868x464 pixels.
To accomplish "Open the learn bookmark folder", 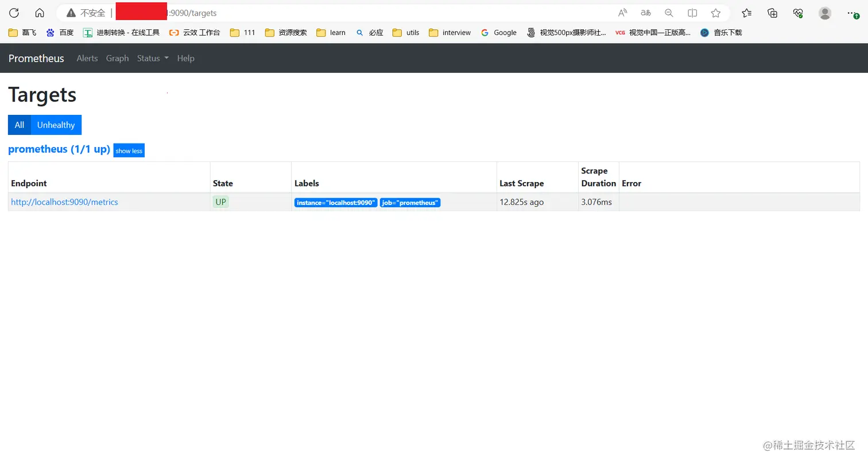I will [x=331, y=33].
